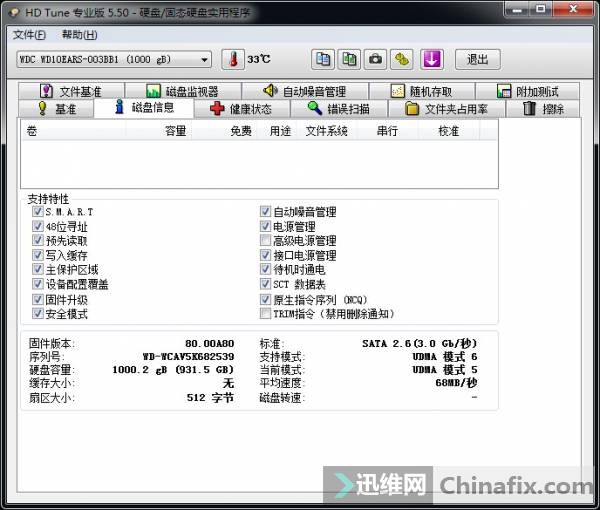Click the standard value SATA 2.6 (3.0 Gb/秒)
This screenshot has width=600, height=510.
[419, 343]
